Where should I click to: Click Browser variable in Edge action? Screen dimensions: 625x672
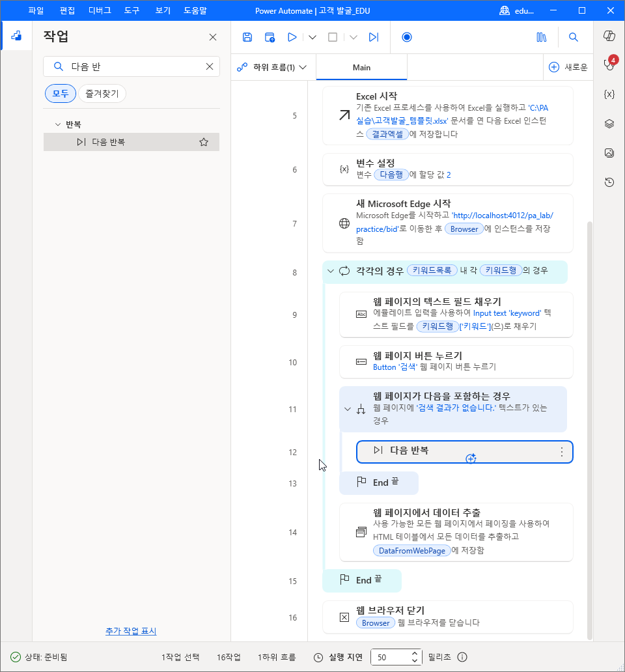coord(464,229)
